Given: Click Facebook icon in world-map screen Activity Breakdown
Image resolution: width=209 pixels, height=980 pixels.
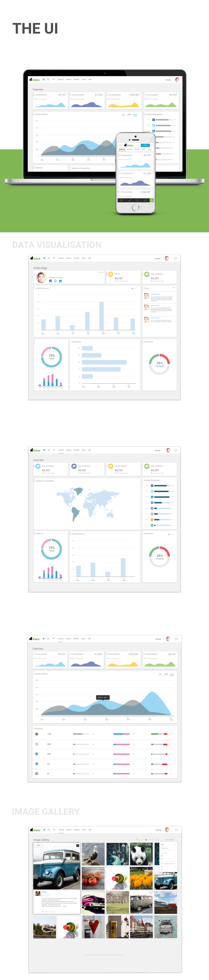Looking at the screenshot, I should (152, 486).
